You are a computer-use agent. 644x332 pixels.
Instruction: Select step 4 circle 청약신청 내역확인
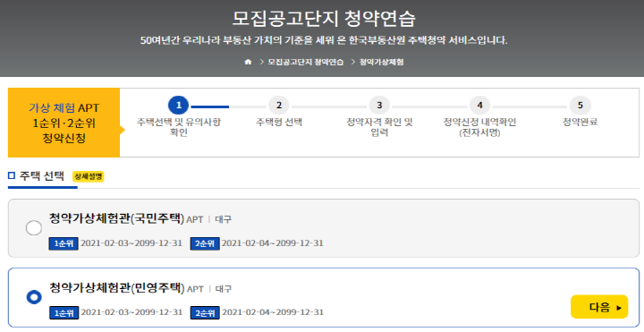(479, 106)
